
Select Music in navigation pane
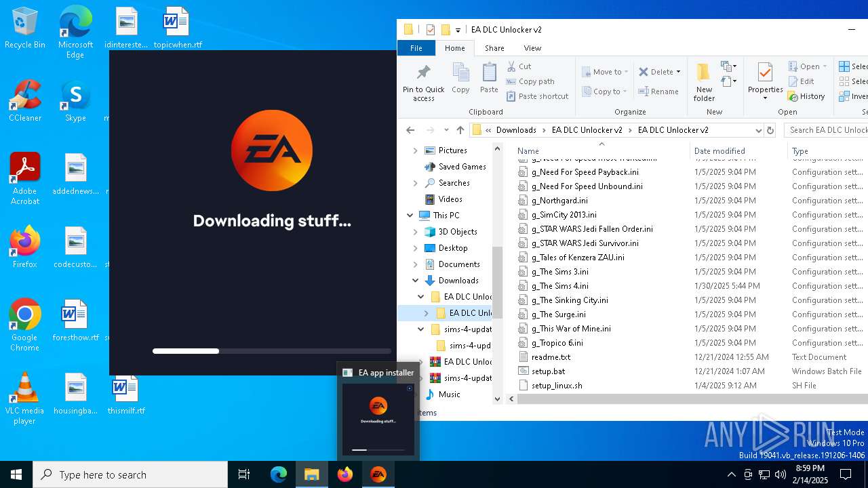coord(448,394)
